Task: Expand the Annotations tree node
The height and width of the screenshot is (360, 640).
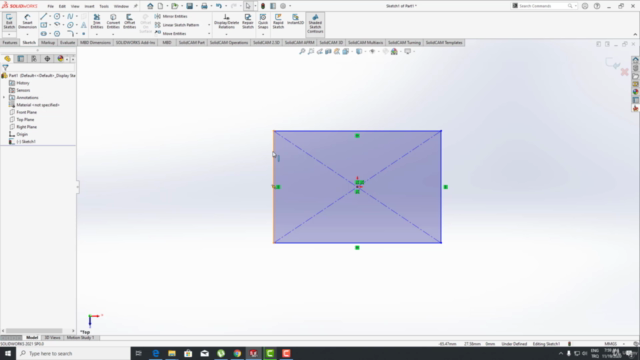Action: click(x=4, y=98)
